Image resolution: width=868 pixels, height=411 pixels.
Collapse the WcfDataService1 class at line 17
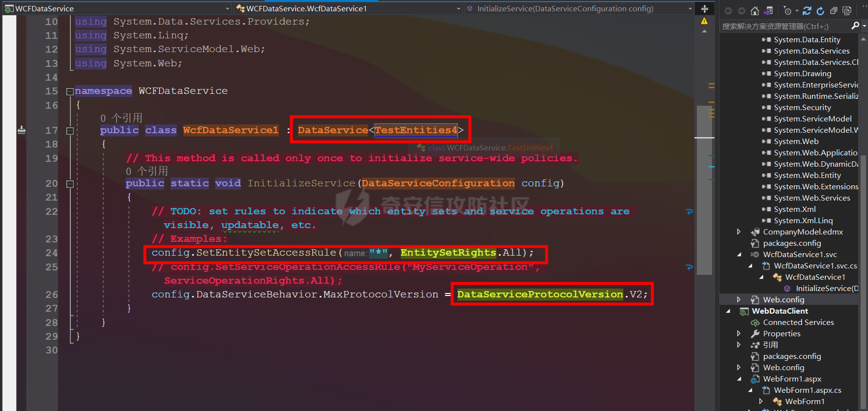click(x=70, y=131)
